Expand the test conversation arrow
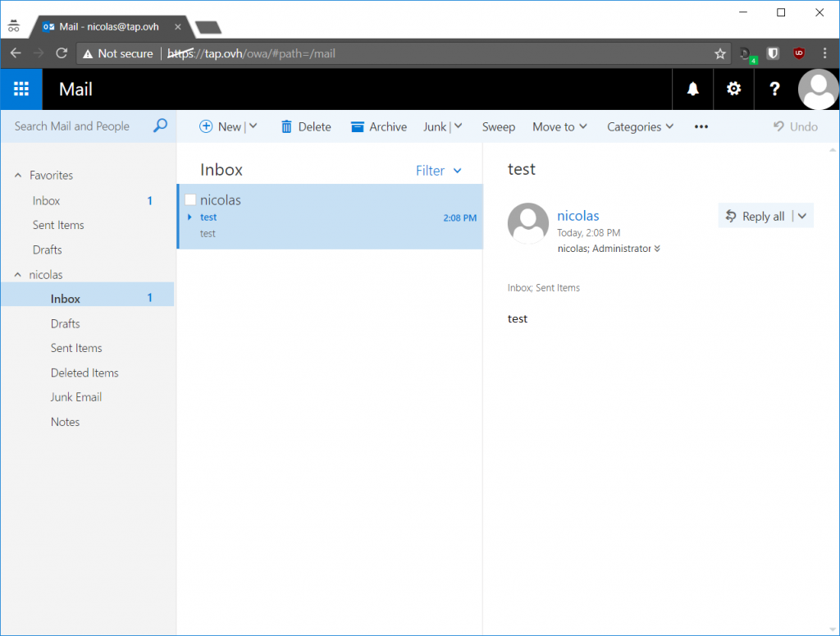 coord(189,217)
